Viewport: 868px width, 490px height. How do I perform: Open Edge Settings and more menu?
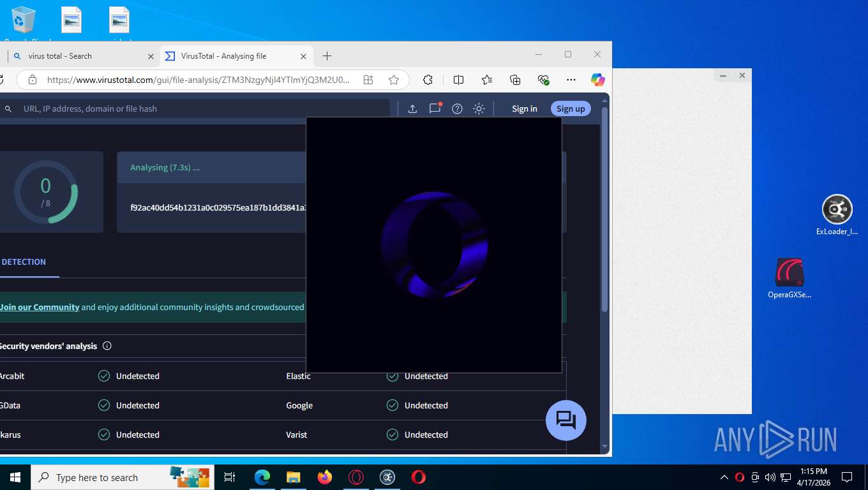(571, 80)
